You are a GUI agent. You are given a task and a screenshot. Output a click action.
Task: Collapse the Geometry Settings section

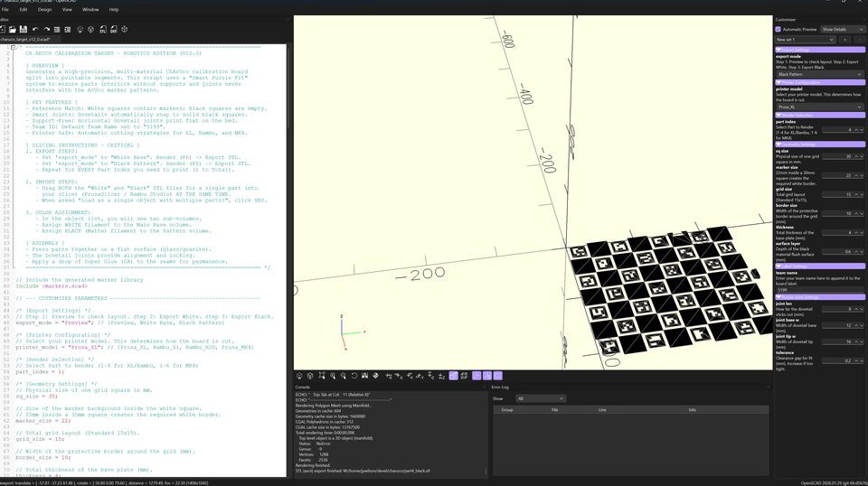pyautogui.click(x=820, y=145)
